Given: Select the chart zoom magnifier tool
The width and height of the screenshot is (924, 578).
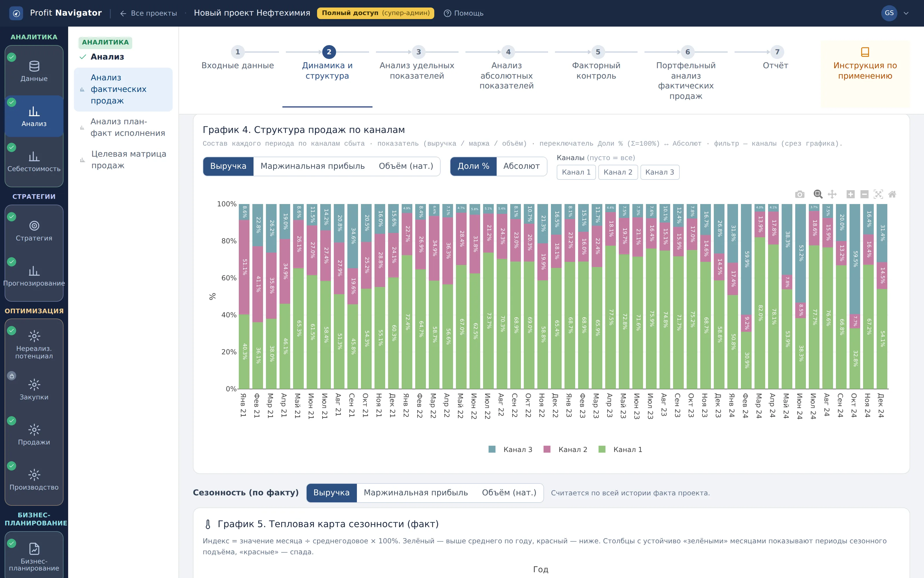Looking at the screenshot, I should [x=817, y=194].
